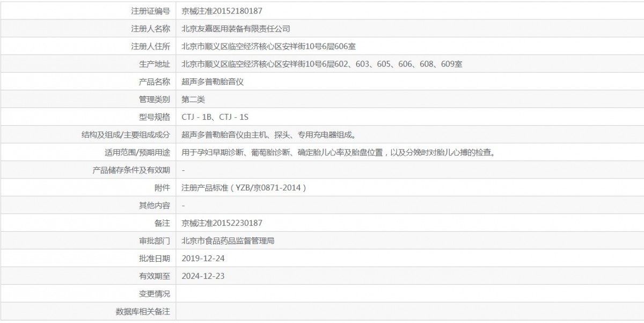This screenshot has width=644, height=323.
Task: Select approval department 北京市食品药品监督管理局
Action: tap(229, 241)
